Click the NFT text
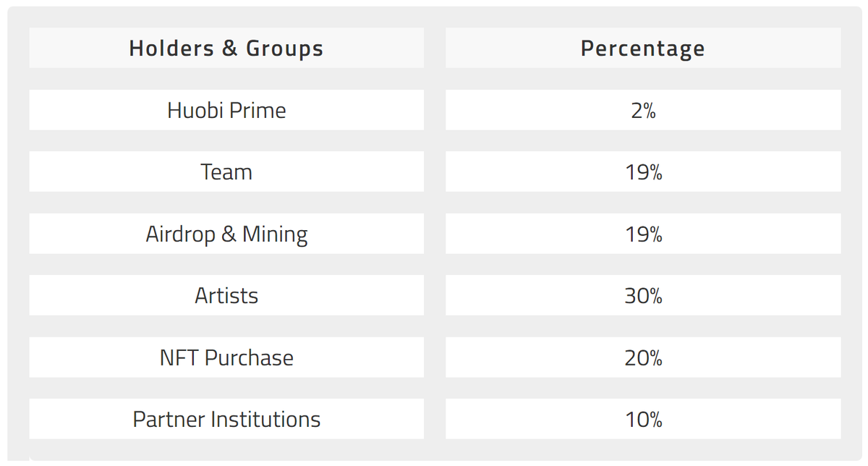 (179, 358)
